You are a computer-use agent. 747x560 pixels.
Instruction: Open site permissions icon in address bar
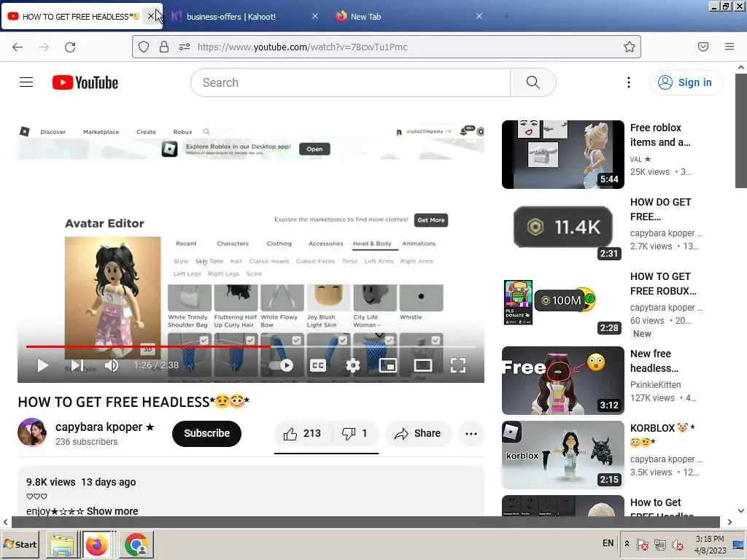click(185, 47)
